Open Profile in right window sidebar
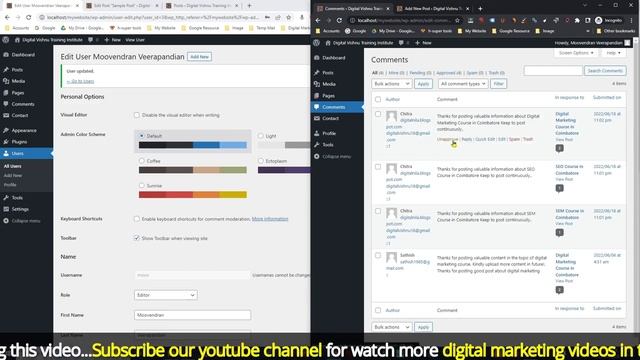This screenshot has height=360, width=640. click(329, 133)
